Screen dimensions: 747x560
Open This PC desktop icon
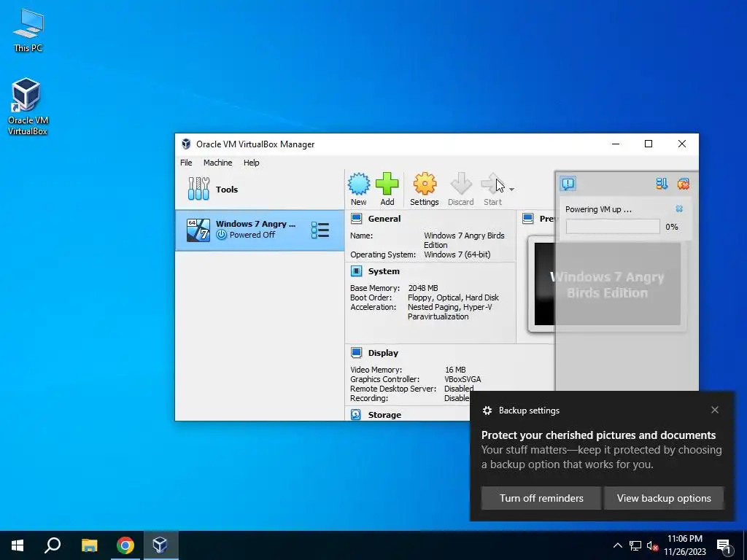(x=28, y=30)
